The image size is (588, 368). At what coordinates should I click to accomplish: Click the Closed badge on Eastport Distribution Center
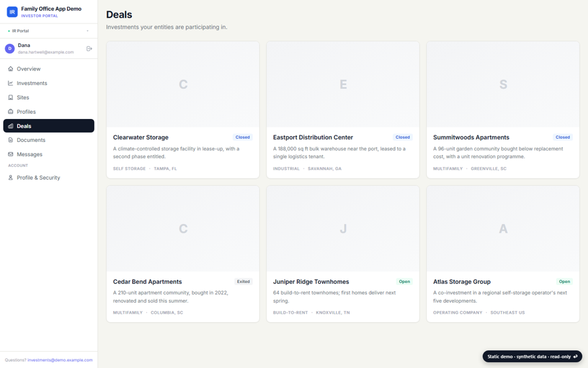[402, 137]
